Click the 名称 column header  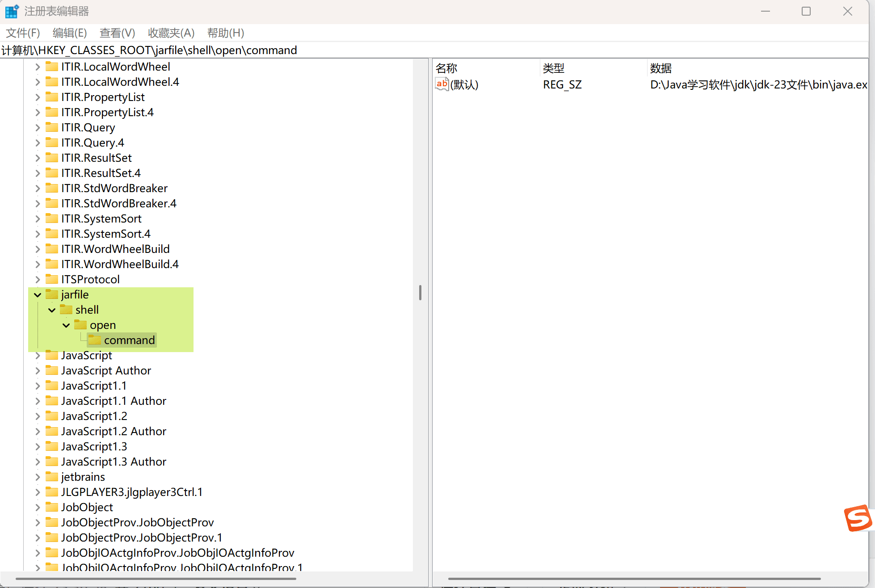tap(447, 68)
